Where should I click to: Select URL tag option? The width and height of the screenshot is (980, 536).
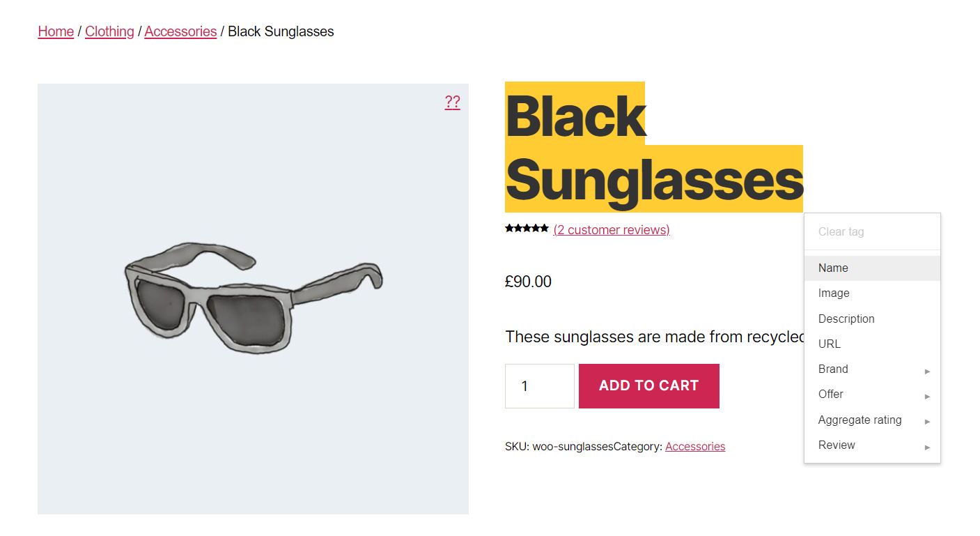pyautogui.click(x=829, y=344)
